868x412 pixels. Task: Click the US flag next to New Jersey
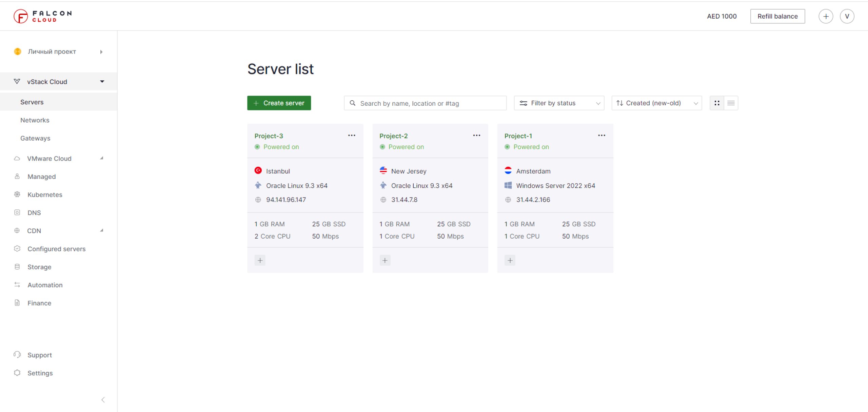383,170
